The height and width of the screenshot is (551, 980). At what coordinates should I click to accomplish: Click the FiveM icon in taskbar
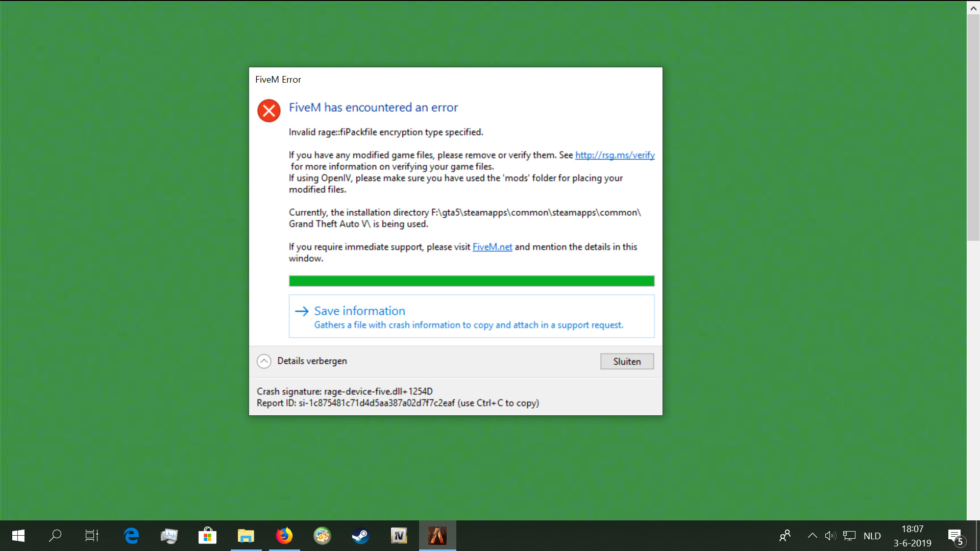coord(437,535)
